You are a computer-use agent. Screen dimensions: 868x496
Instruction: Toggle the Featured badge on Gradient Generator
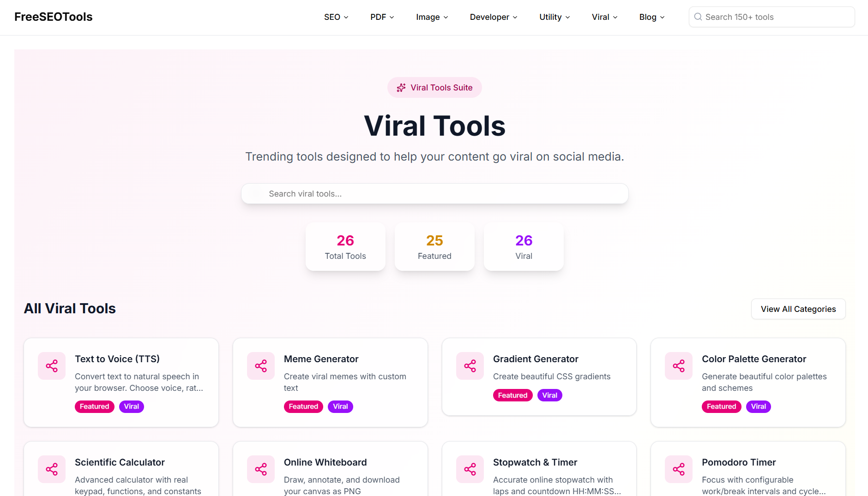click(512, 395)
